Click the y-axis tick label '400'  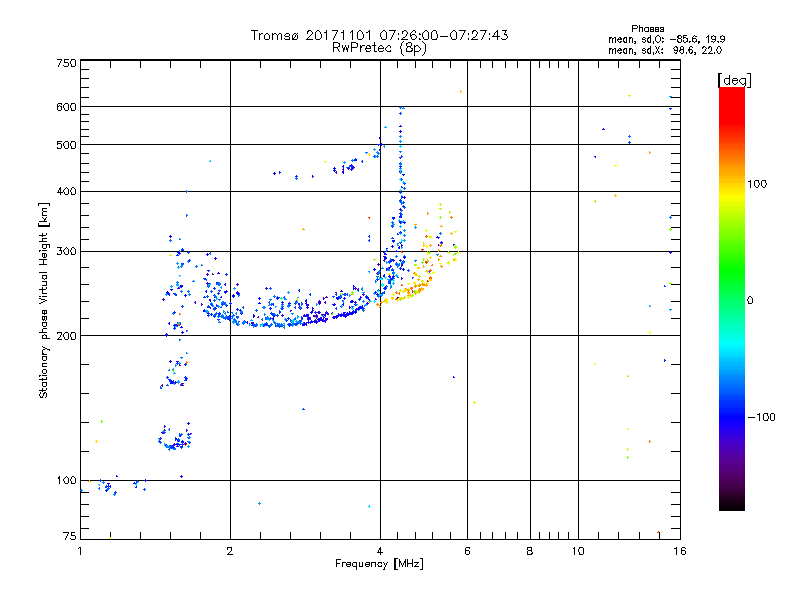67,192
